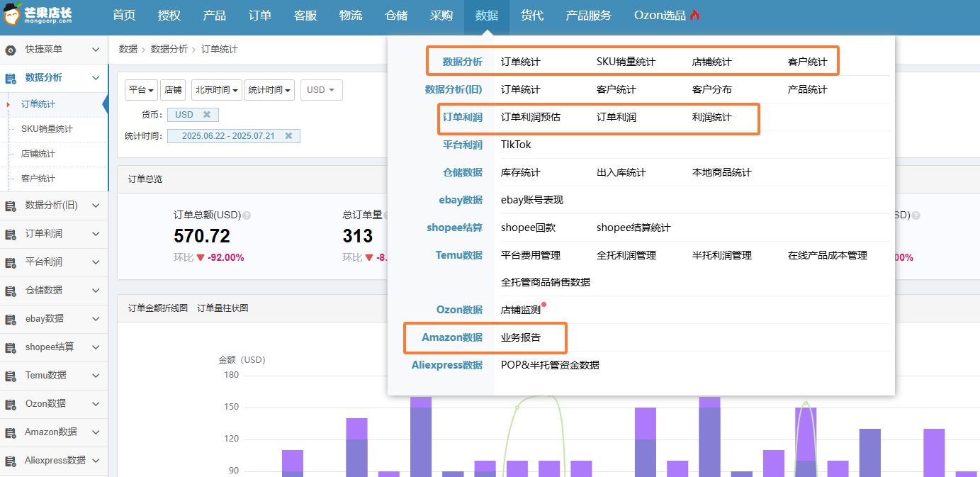Open 店铺统计 in the left sidebar
Viewport: 980px width, 477px height.
(38, 154)
